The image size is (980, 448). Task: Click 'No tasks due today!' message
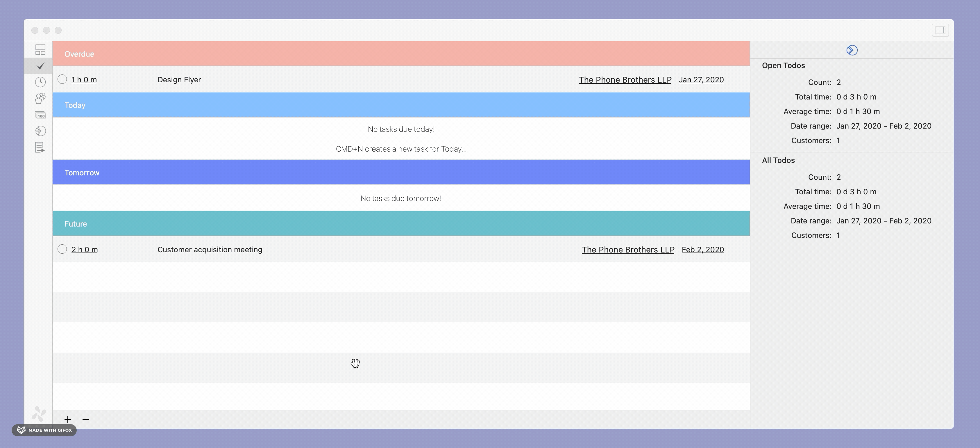point(401,129)
